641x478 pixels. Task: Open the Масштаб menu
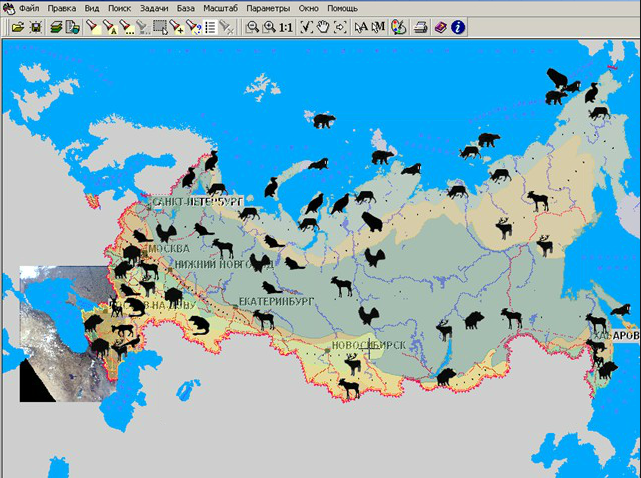pos(221,8)
